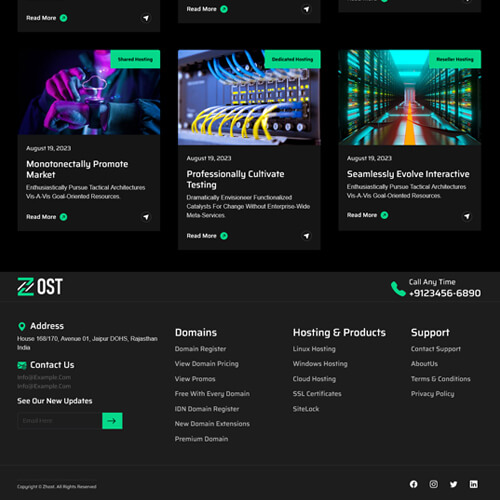This screenshot has height=500, width=500.
Task: Click the Email Here input field
Action: coord(60,421)
